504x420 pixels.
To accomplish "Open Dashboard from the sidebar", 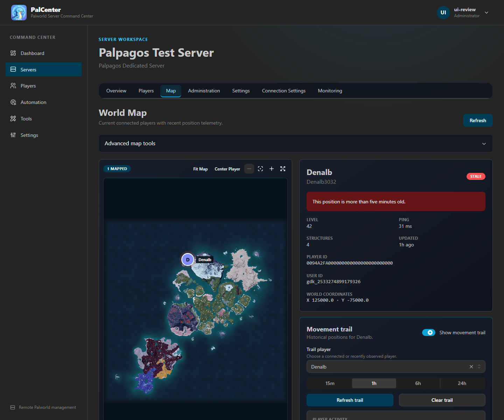I will (44, 53).
